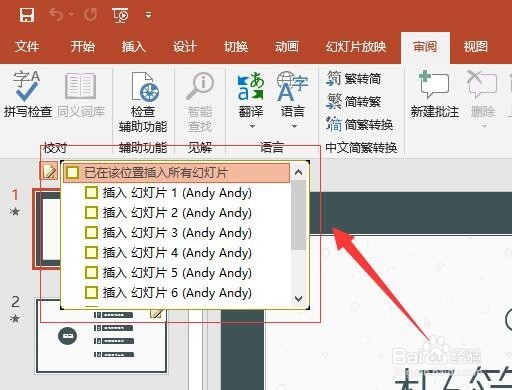Switch to the 开始 tab
The width and height of the screenshot is (512, 390).
coord(82,46)
